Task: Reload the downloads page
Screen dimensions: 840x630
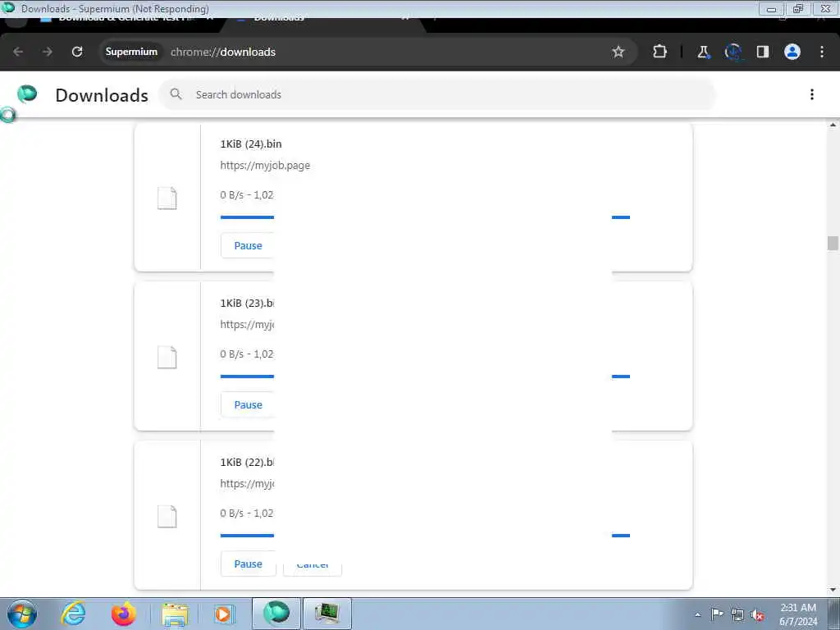Action: (x=77, y=52)
